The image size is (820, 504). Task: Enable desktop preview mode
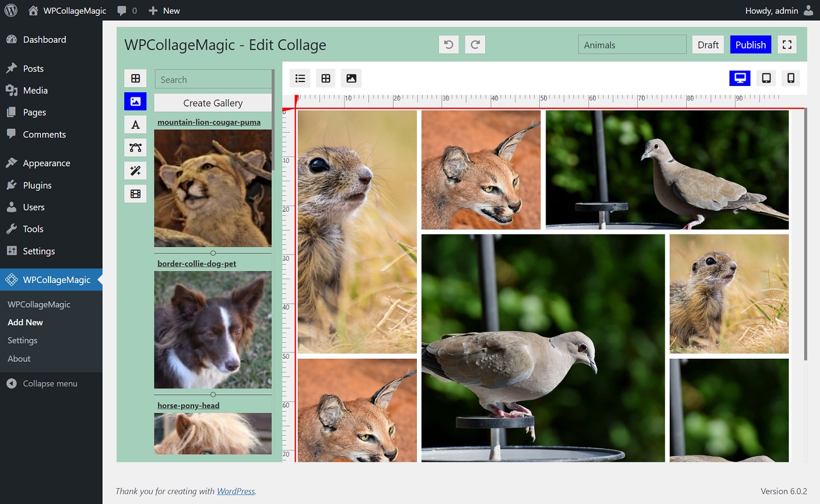740,78
